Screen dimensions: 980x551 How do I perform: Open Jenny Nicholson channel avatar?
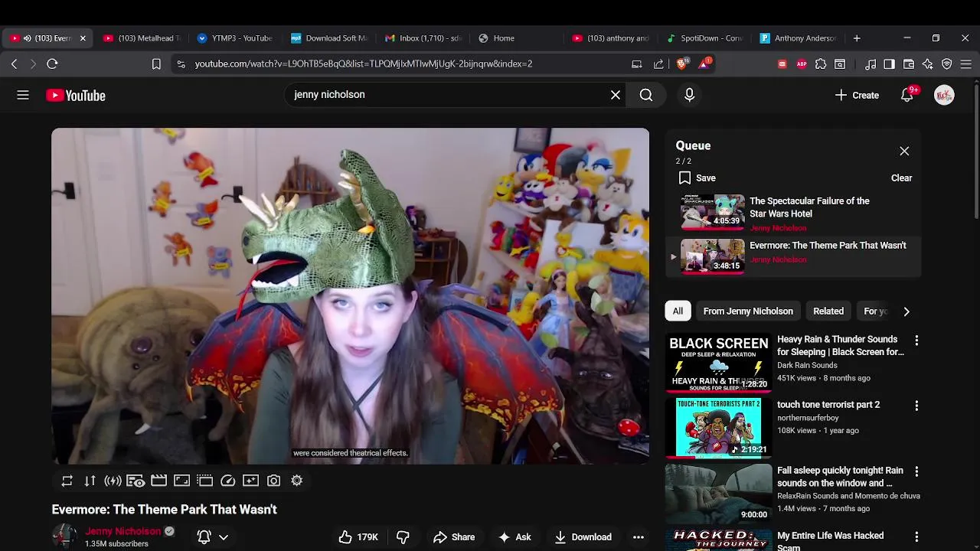pyautogui.click(x=64, y=536)
